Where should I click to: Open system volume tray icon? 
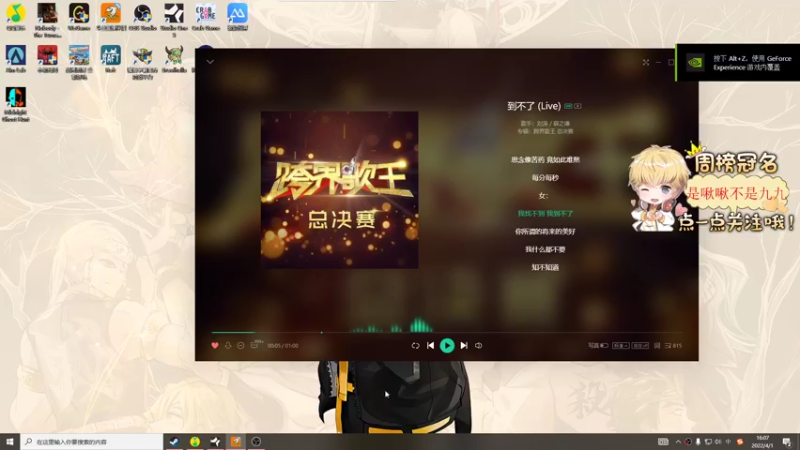tap(718, 442)
